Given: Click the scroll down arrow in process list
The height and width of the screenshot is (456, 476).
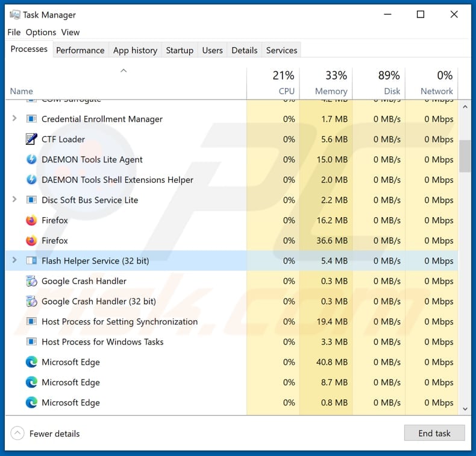Looking at the screenshot, I should pyautogui.click(x=465, y=409).
